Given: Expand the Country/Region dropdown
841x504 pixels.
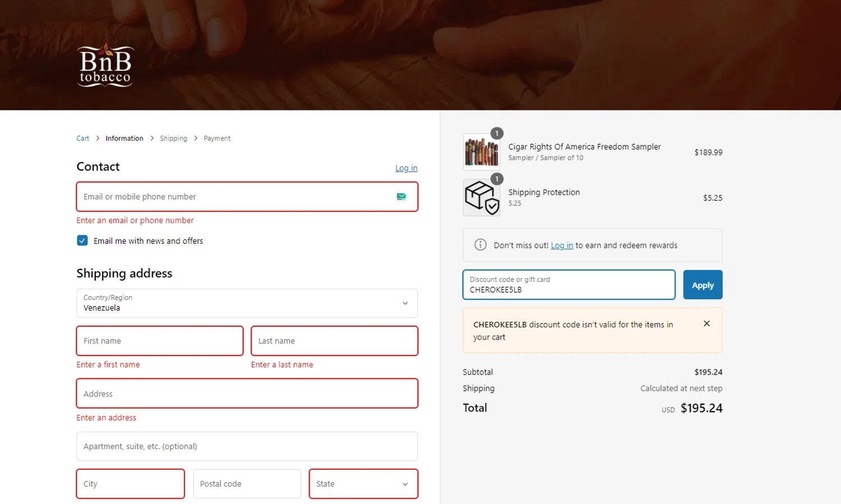Looking at the screenshot, I should (x=247, y=303).
